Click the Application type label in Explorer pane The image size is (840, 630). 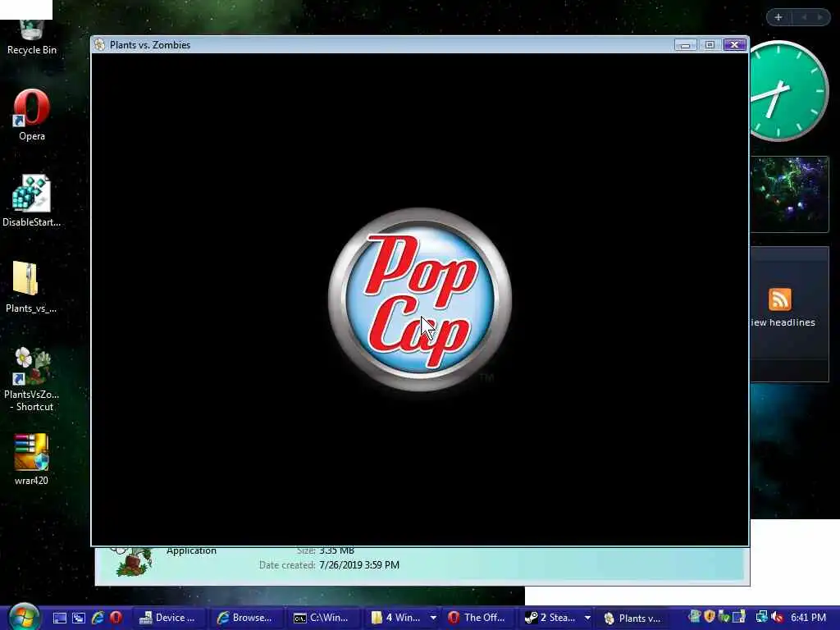(x=191, y=550)
